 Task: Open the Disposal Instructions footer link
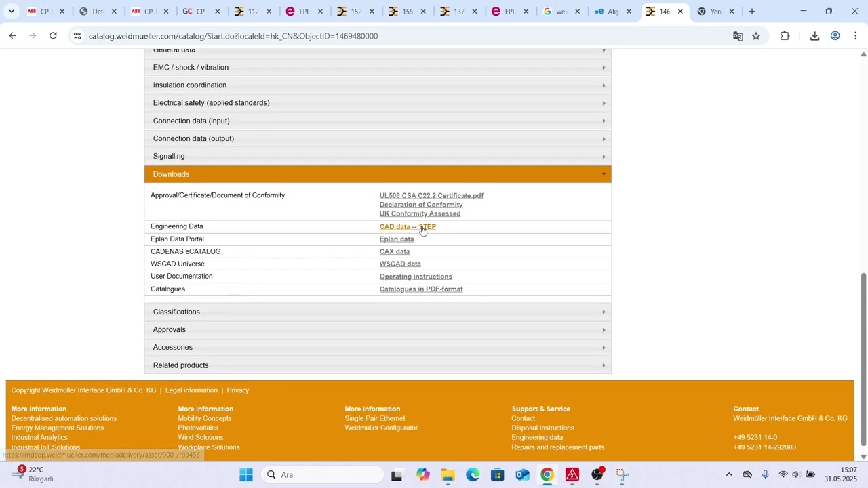[x=543, y=428]
